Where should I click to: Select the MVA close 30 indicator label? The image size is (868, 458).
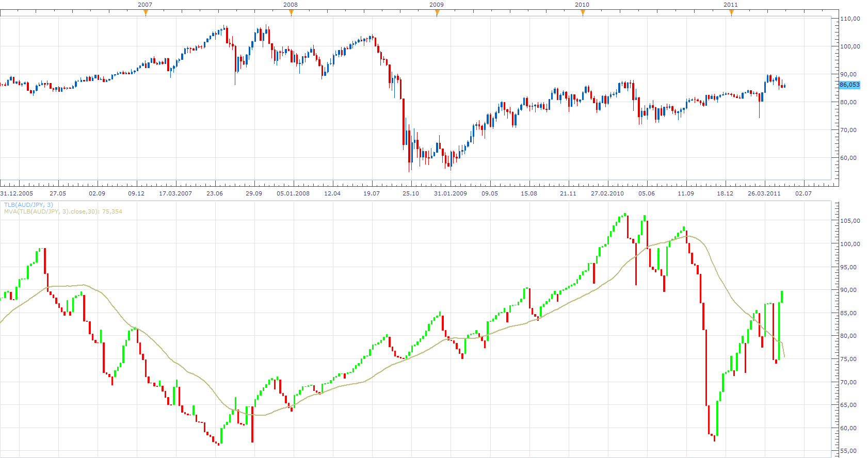pos(63,211)
